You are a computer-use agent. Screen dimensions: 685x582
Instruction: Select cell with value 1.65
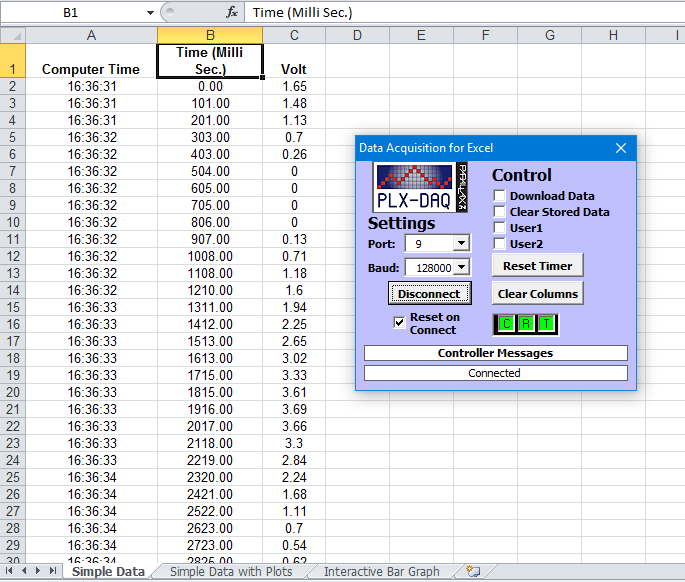click(294, 86)
